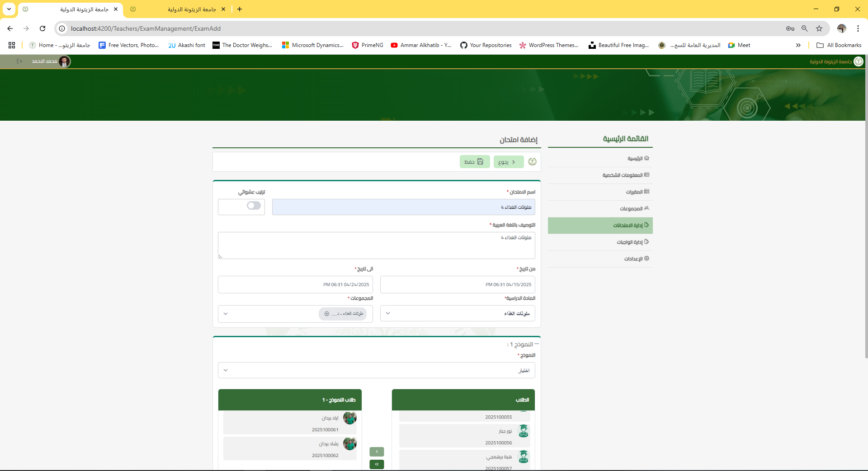Remove the selected group chip in المجموعات

click(x=327, y=314)
